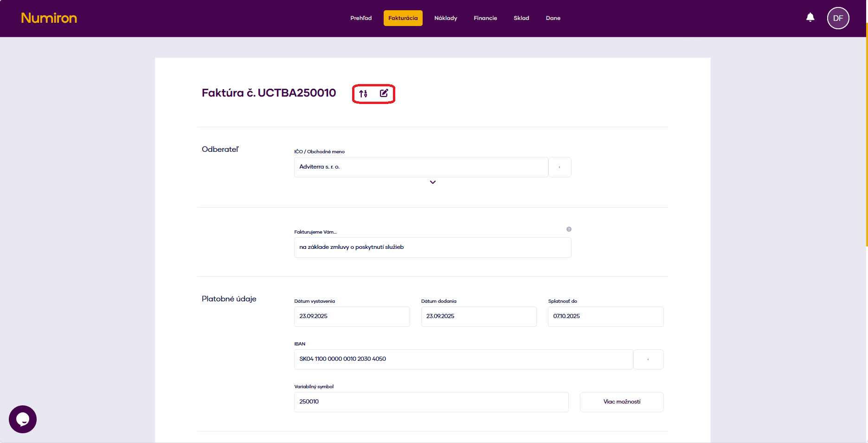Open the Financie section
The image size is (868, 443).
[x=485, y=18]
